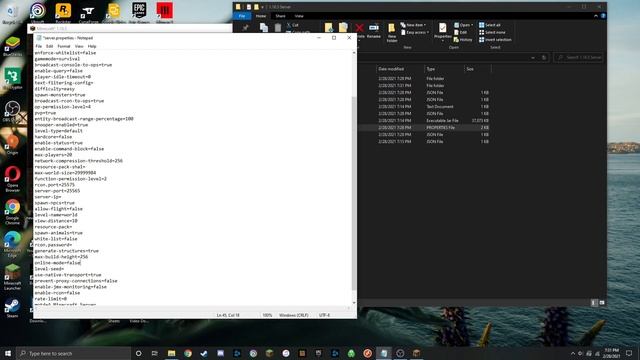Open the Ubisoft Connect desktop shortcut
This screenshot has height=360, width=640.
point(38,12)
